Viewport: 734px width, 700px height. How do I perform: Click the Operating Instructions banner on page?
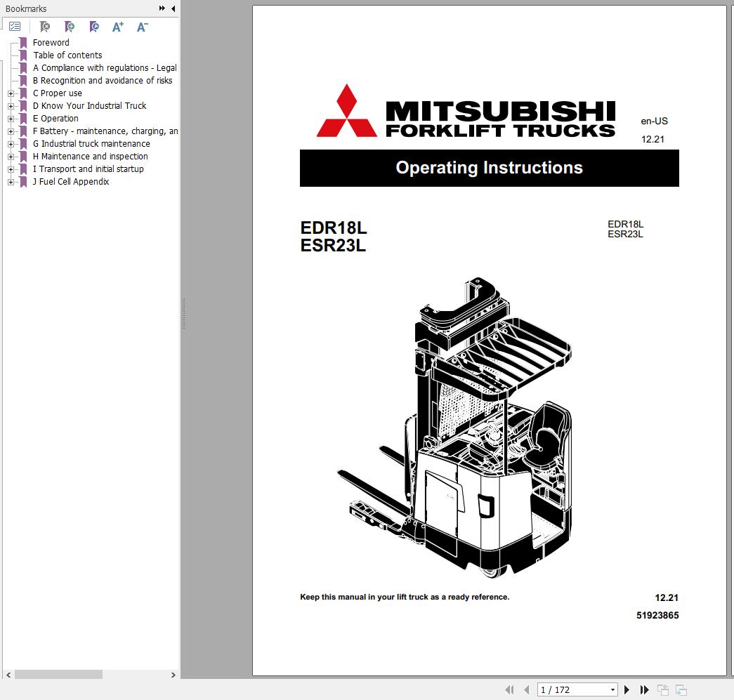[x=489, y=168]
